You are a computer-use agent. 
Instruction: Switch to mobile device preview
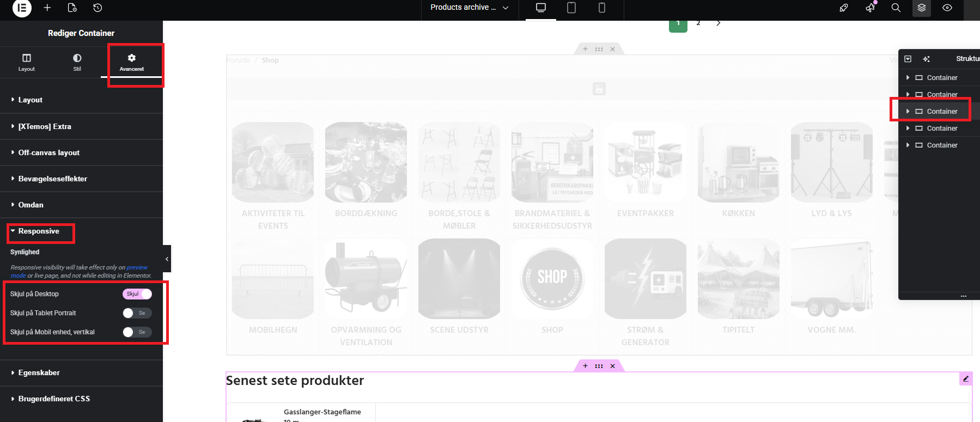coord(602,8)
